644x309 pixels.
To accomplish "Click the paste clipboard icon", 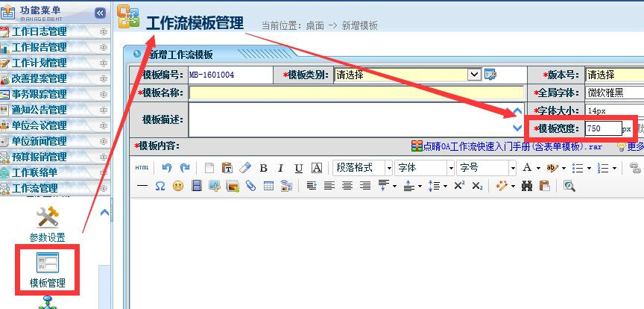I will (x=545, y=186).
